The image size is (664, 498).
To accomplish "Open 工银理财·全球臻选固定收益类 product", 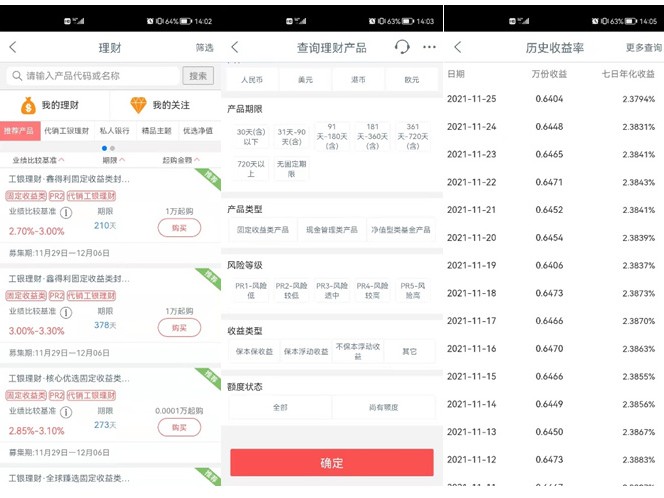I will [x=69, y=478].
